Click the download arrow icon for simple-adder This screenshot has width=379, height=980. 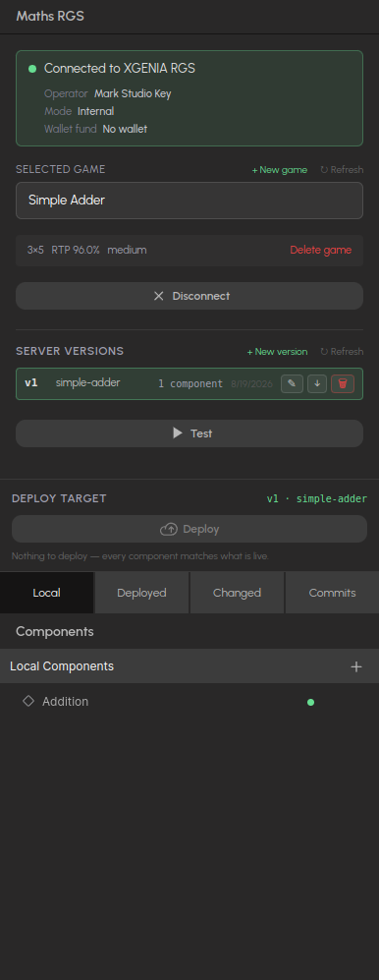tap(317, 383)
